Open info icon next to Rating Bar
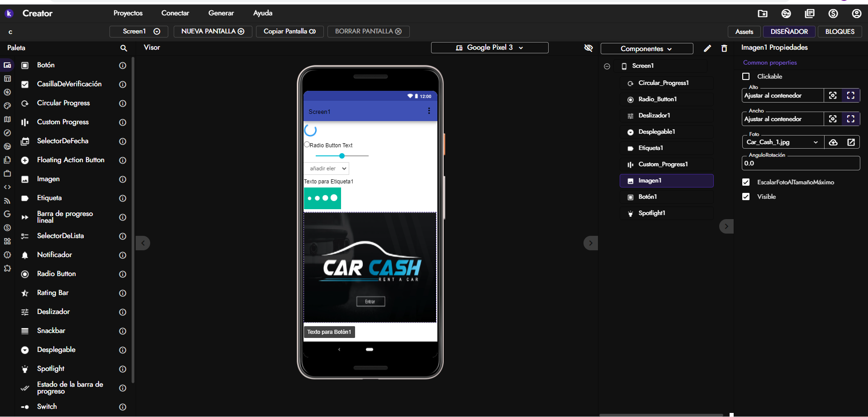868x417 pixels. [x=123, y=293]
